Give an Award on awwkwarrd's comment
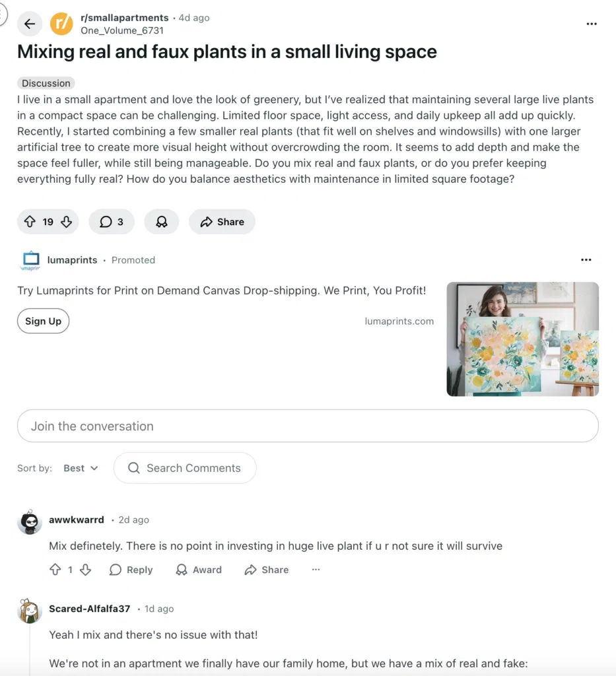The height and width of the screenshot is (676, 616). pos(198,569)
